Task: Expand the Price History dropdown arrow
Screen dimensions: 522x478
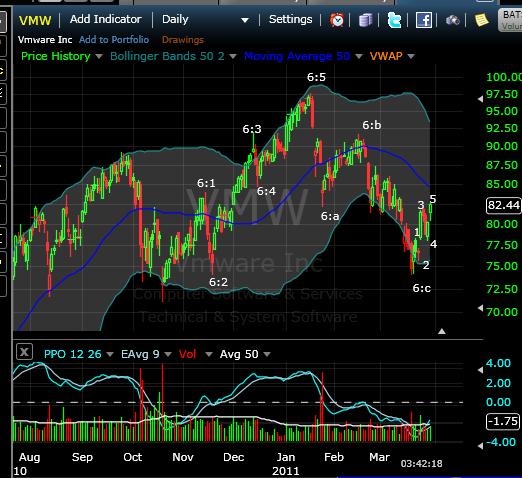Action: click(x=99, y=56)
